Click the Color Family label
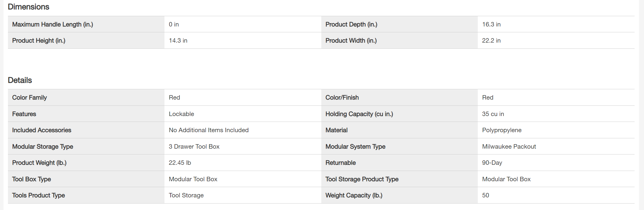The image size is (644, 210). click(x=29, y=98)
